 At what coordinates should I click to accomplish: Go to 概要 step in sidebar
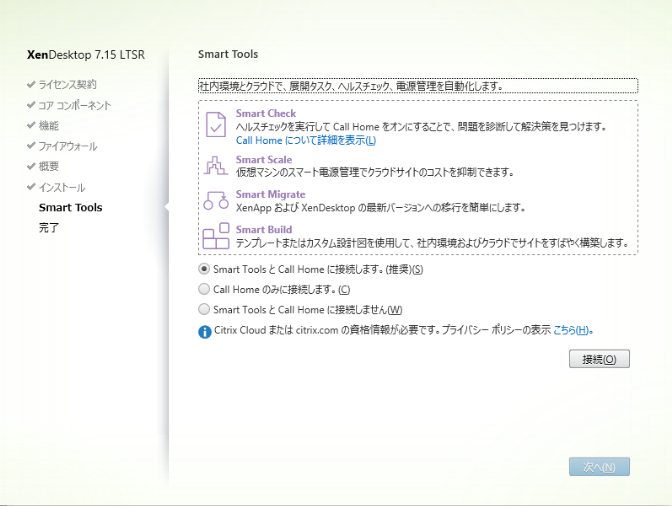tap(48, 166)
